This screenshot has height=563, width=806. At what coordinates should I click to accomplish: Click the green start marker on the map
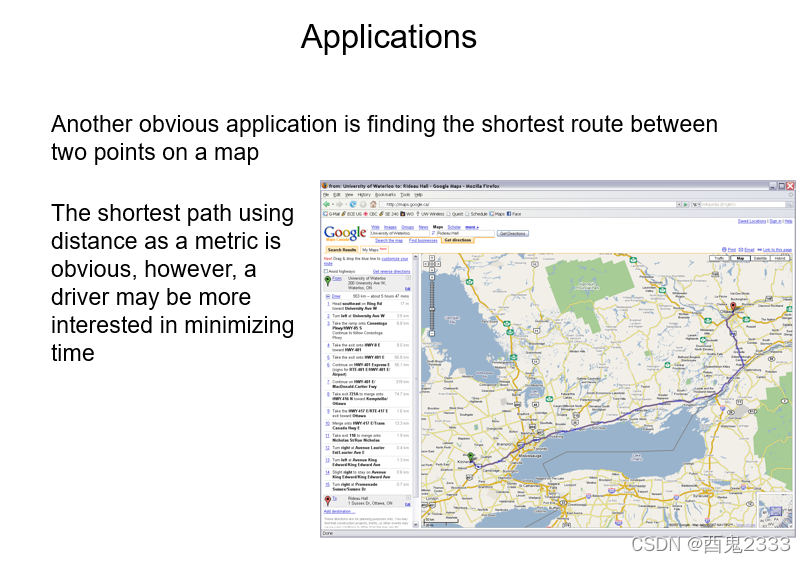click(470, 457)
